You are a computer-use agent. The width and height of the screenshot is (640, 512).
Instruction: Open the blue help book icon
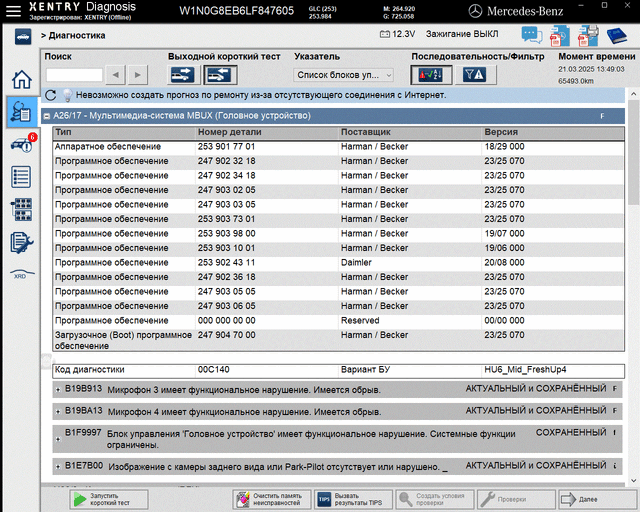616,36
